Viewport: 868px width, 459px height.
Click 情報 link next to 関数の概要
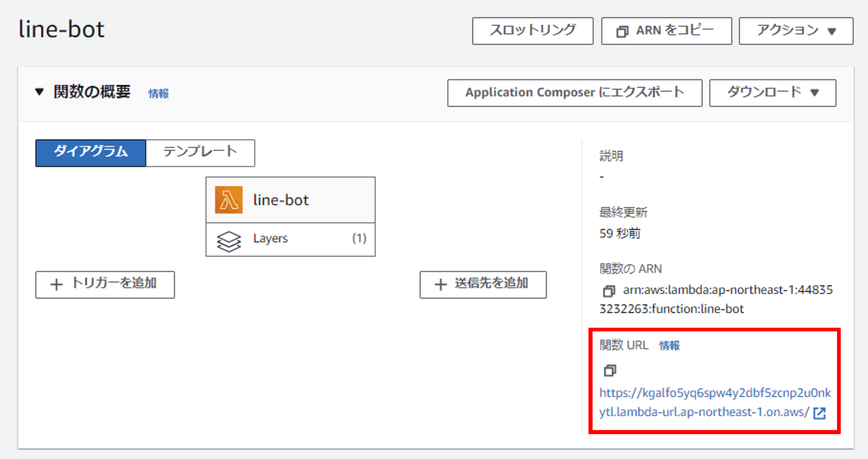tap(158, 94)
